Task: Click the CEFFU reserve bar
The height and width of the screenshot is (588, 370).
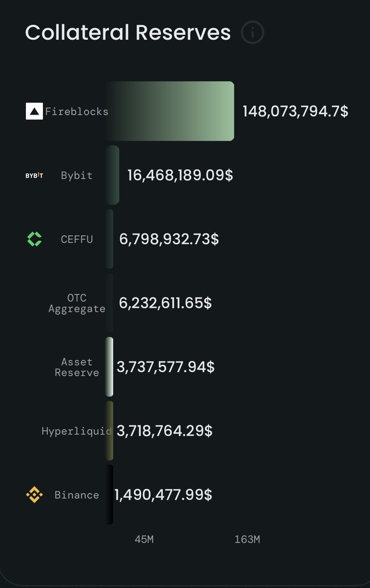Action: pyautogui.click(x=110, y=239)
